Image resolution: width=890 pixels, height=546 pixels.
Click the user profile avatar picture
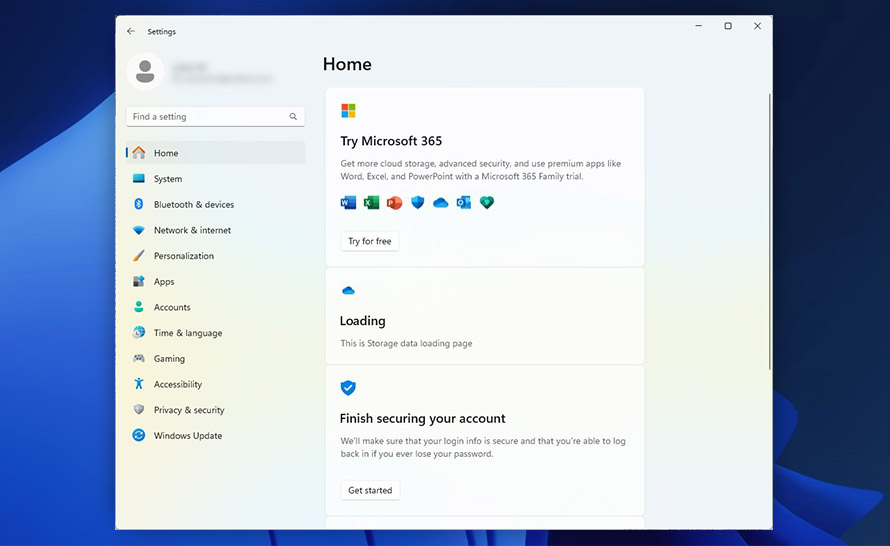(145, 72)
